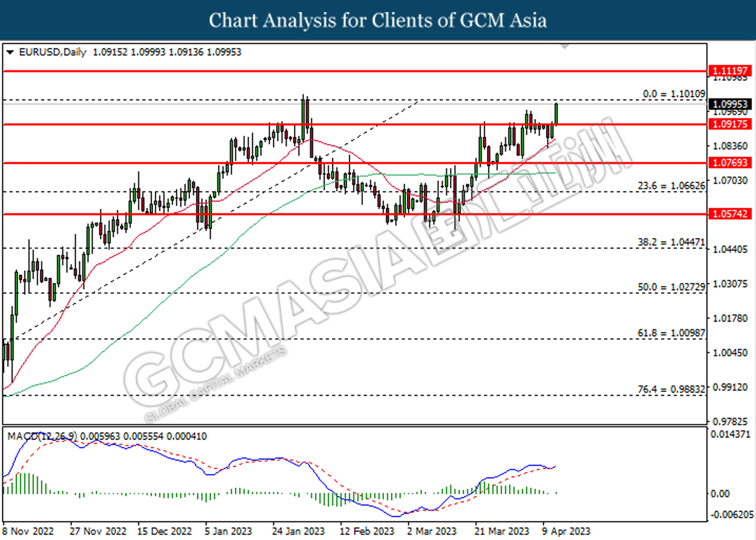
Task: Select the EURUSD,Daily symbol label
Action: click(x=52, y=52)
